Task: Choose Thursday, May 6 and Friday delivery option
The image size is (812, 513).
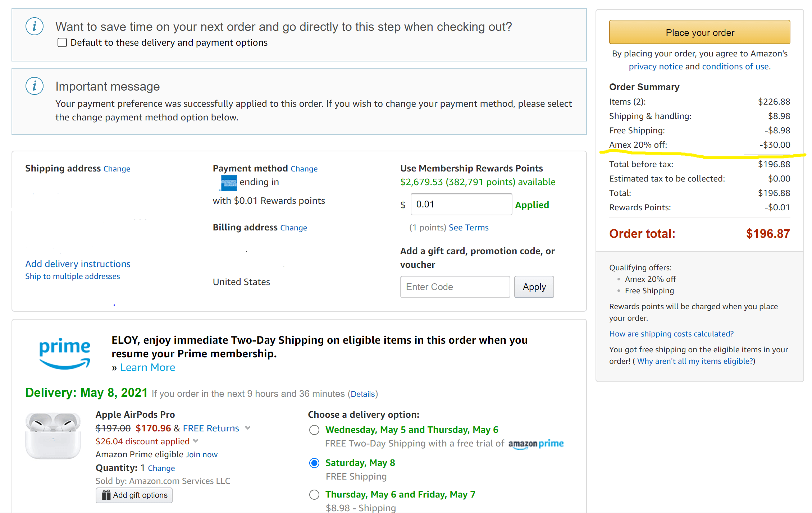Action: tap(314, 495)
